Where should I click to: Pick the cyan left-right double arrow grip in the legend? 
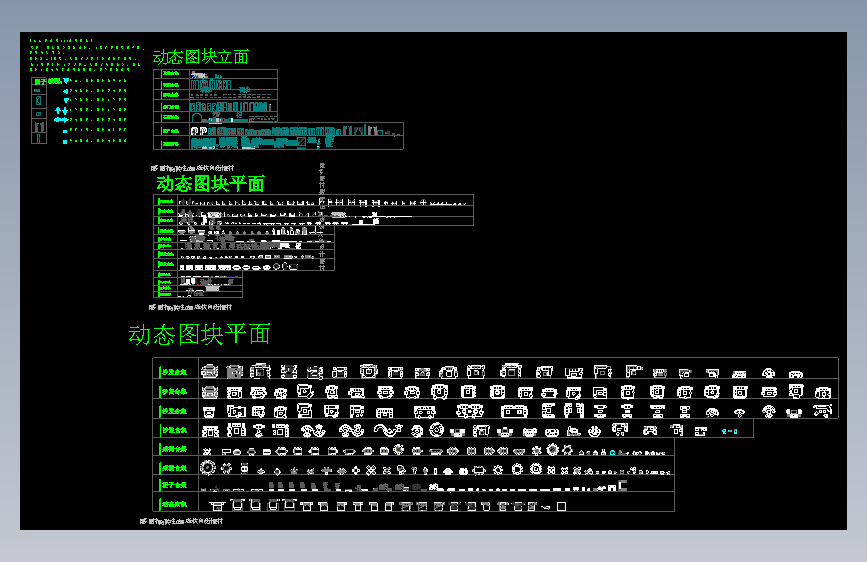point(61,120)
